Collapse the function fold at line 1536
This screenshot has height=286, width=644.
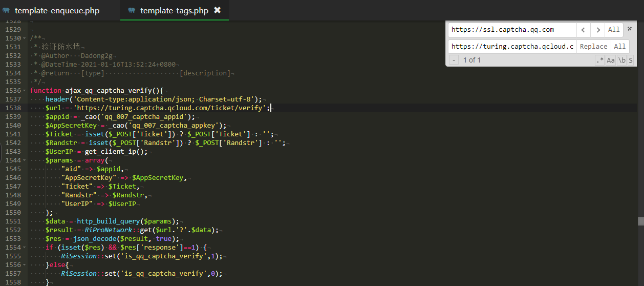[24, 91]
